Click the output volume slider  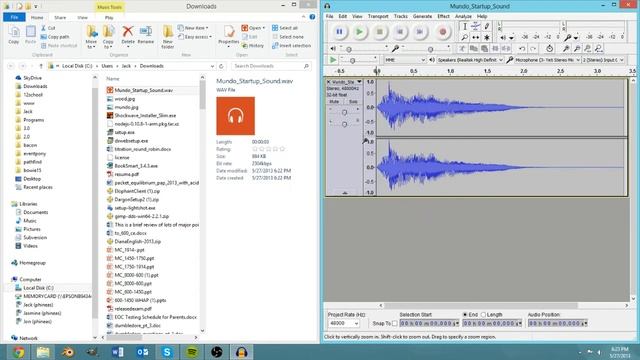[x=363, y=49]
